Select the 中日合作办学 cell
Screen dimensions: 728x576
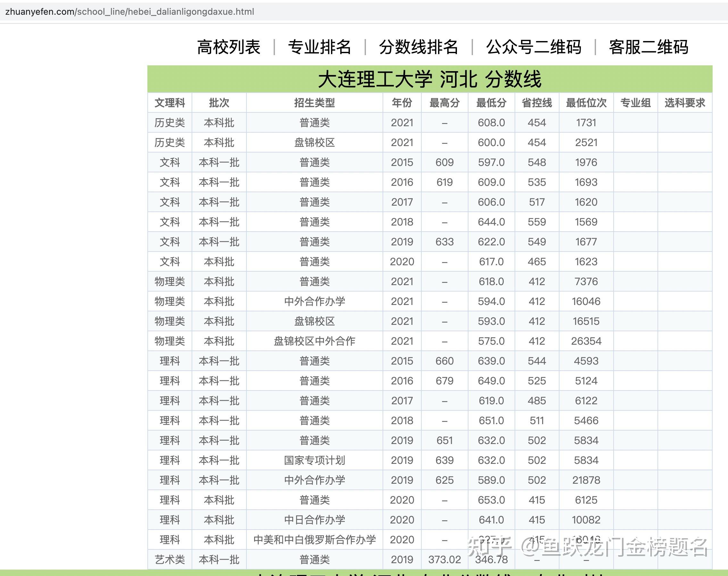click(314, 520)
